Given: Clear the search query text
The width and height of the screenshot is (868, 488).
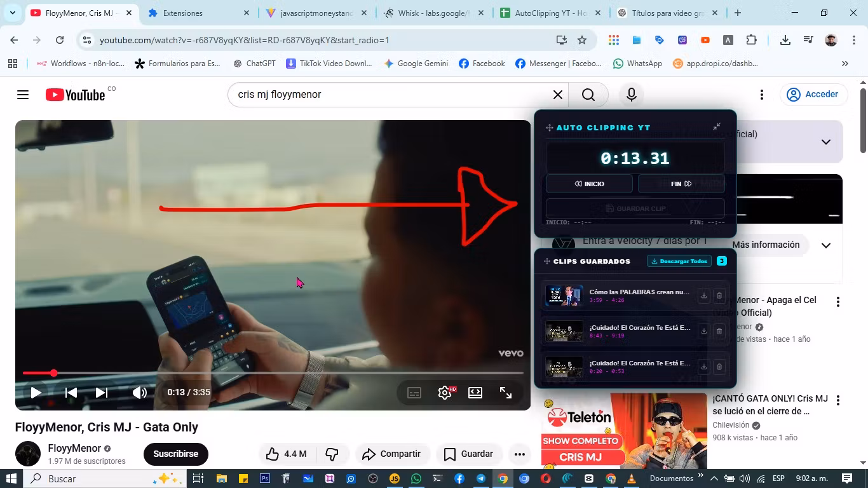Looking at the screenshot, I should pyautogui.click(x=558, y=95).
